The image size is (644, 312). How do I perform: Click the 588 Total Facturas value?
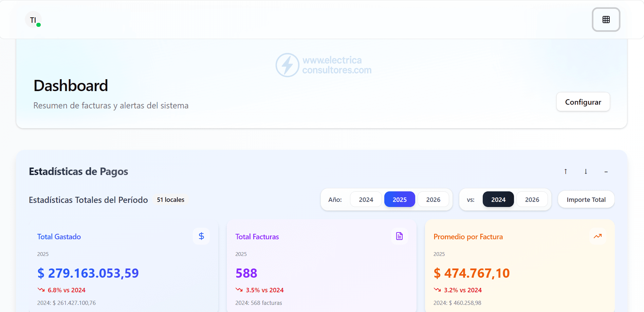tap(246, 273)
